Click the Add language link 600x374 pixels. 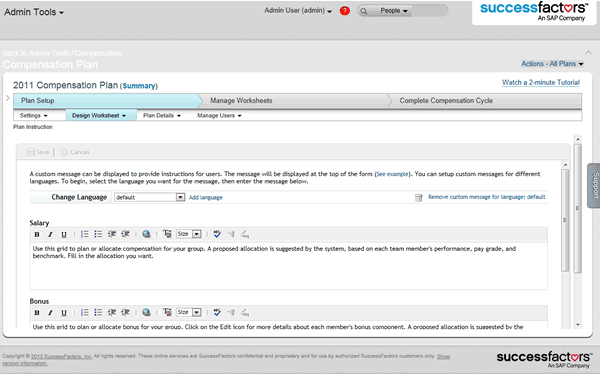tap(205, 198)
